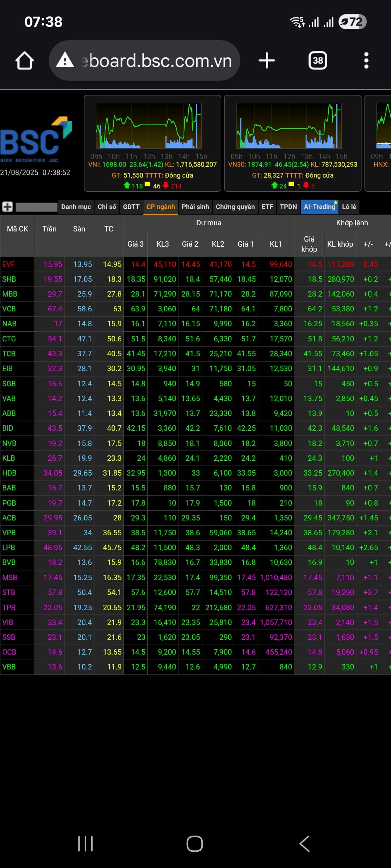
Task: Select the ACB stock code
Action: [9, 518]
